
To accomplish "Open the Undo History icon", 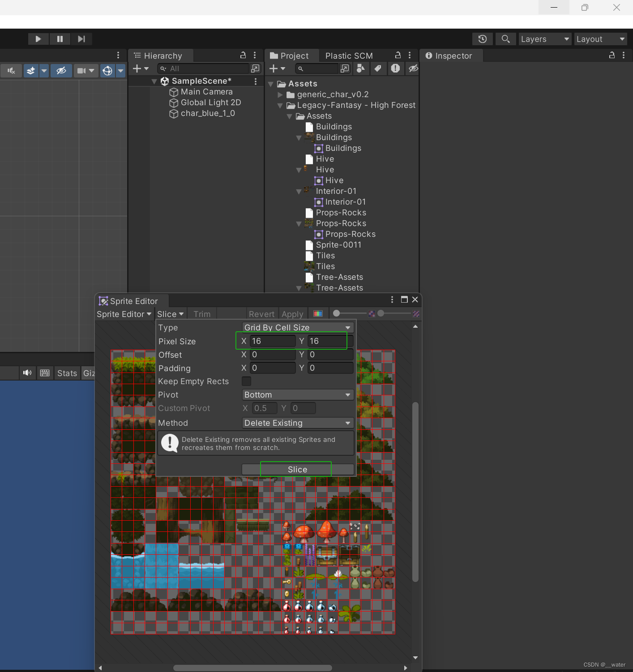I will (x=483, y=39).
